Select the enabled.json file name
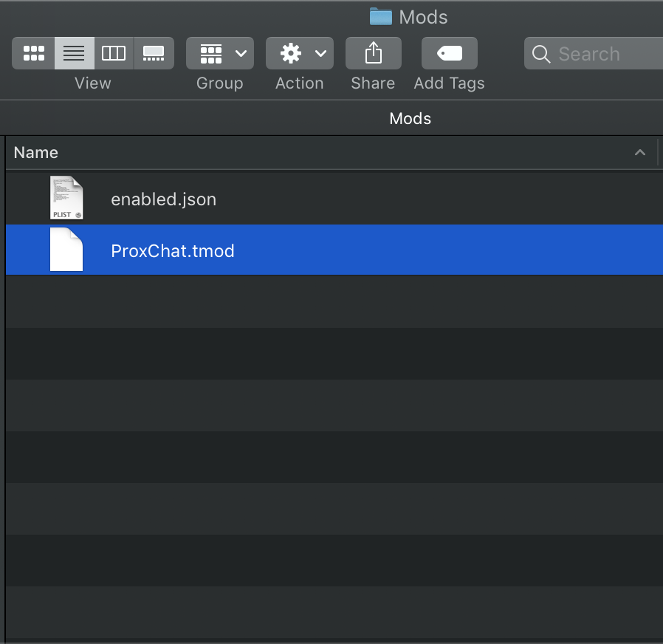The width and height of the screenshot is (663, 644). tap(164, 199)
